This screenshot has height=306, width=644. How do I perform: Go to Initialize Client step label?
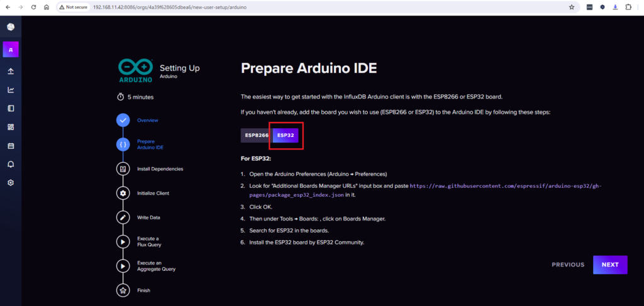153,193
